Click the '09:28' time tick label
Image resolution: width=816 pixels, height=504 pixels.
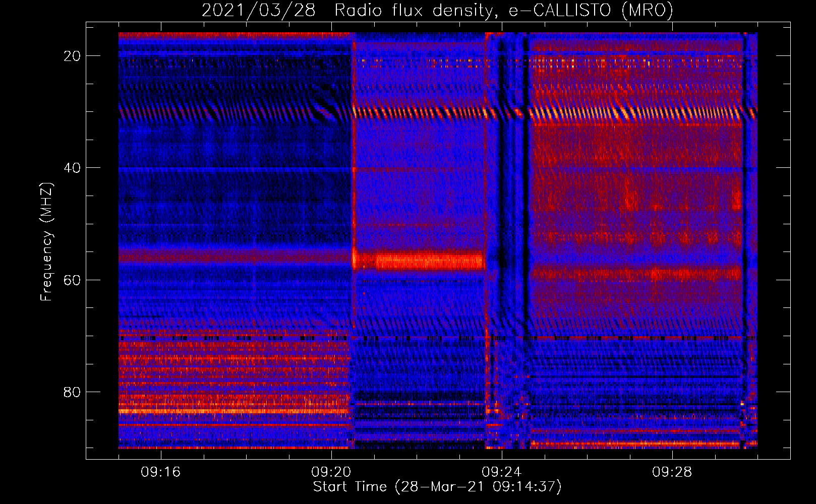(x=672, y=472)
